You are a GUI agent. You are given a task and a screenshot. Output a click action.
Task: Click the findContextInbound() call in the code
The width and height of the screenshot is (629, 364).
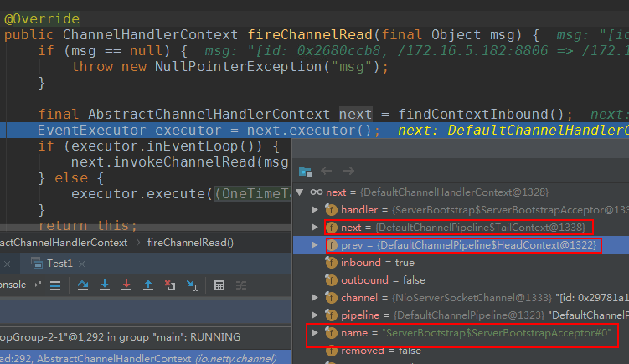[x=481, y=115]
